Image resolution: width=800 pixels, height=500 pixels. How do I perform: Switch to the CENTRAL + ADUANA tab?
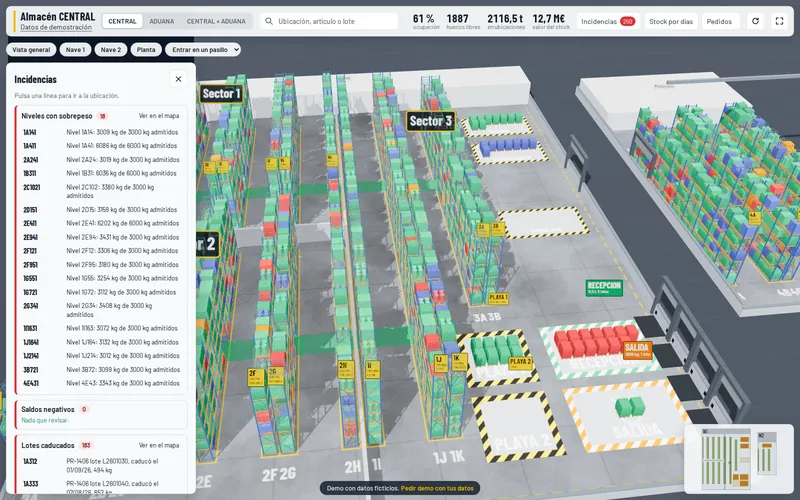coord(216,21)
